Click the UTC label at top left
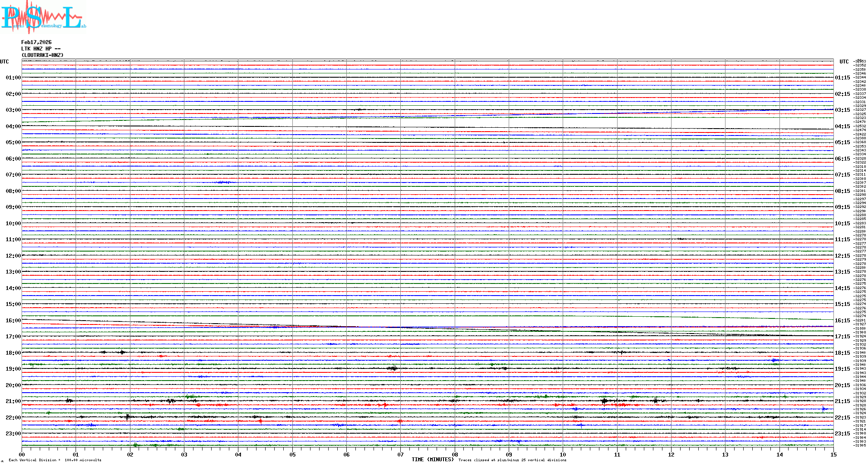The height and width of the screenshot is (466, 868). coord(4,62)
